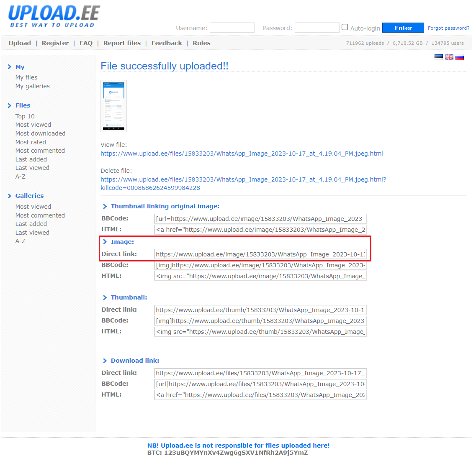The height and width of the screenshot is (461, 476).
Task: Focus the Password input field
Action: (317, 28)
